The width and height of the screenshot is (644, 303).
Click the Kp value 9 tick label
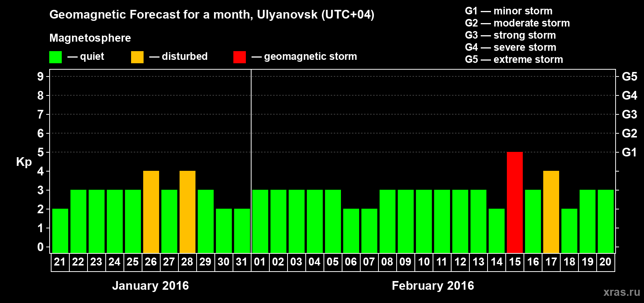41,77
